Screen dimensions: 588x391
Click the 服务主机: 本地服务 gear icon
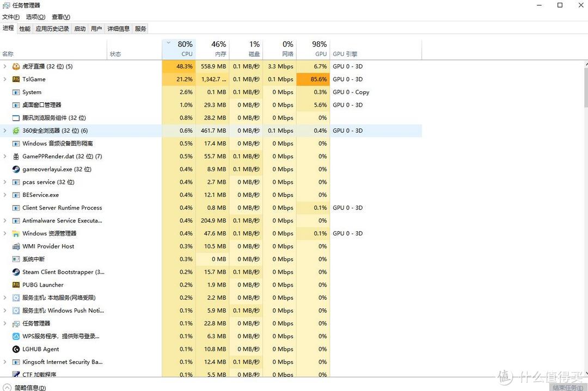(16, 298)
